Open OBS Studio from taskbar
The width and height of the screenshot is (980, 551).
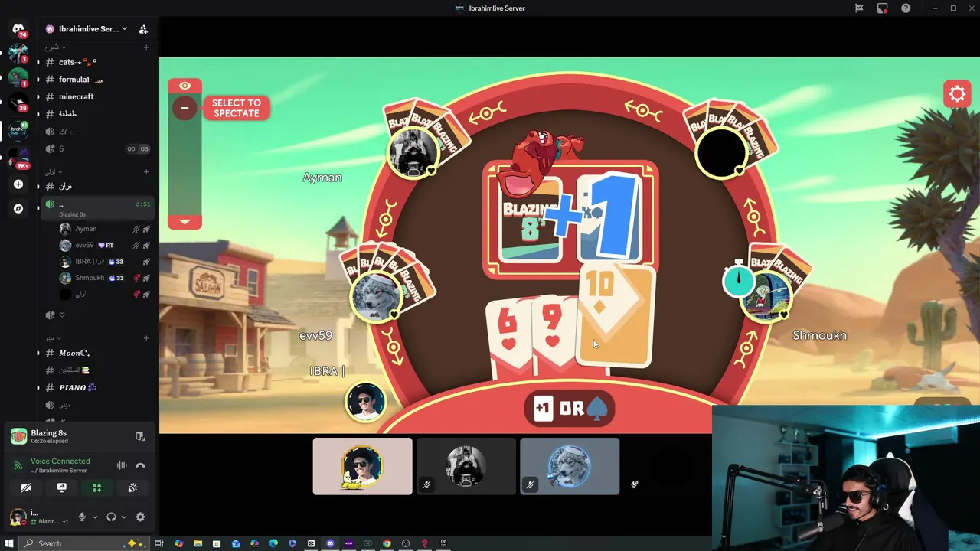406,543
